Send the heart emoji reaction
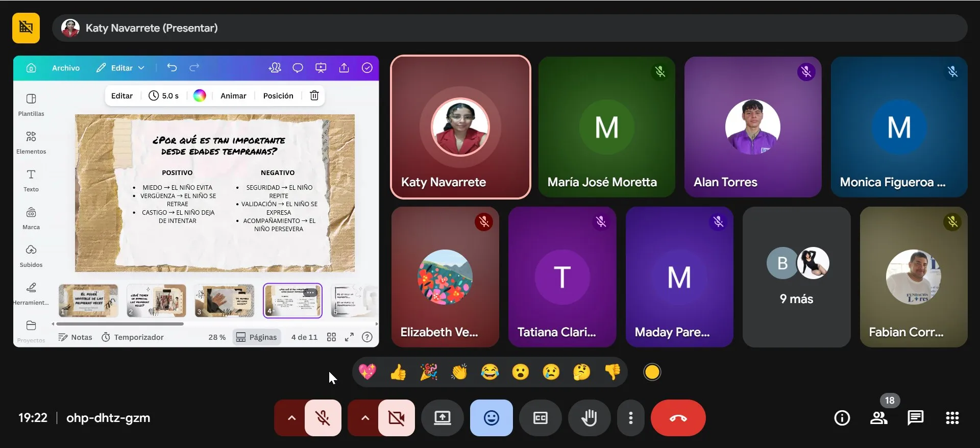The width and height of the screenshot is (980, 448). (x=367, y=372)
